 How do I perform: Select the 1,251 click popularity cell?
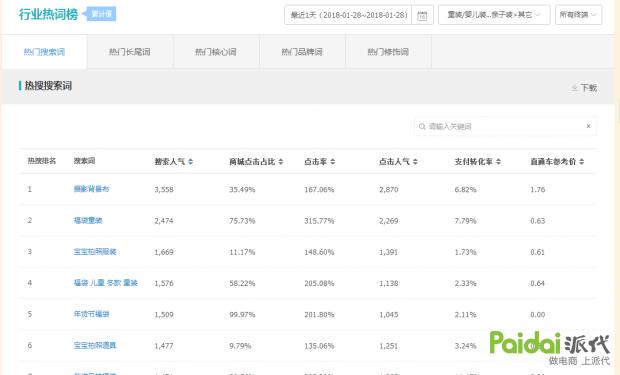pyautogui.click(x=389, y=346)
